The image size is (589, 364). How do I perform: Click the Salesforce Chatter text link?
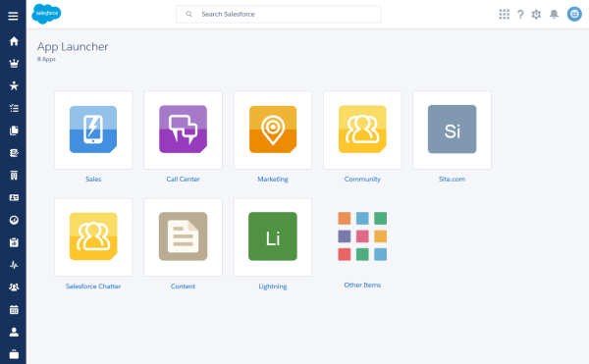click(x=93, y=286)
